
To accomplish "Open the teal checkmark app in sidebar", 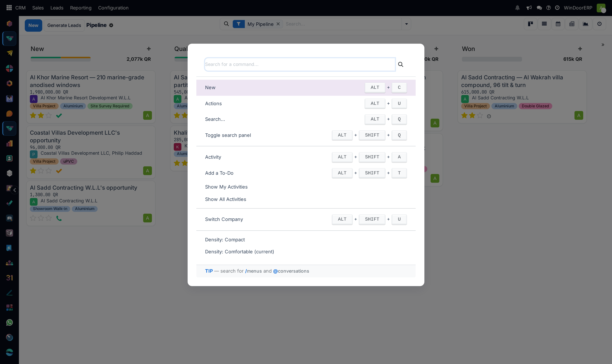I will click(x=9, y=203).
